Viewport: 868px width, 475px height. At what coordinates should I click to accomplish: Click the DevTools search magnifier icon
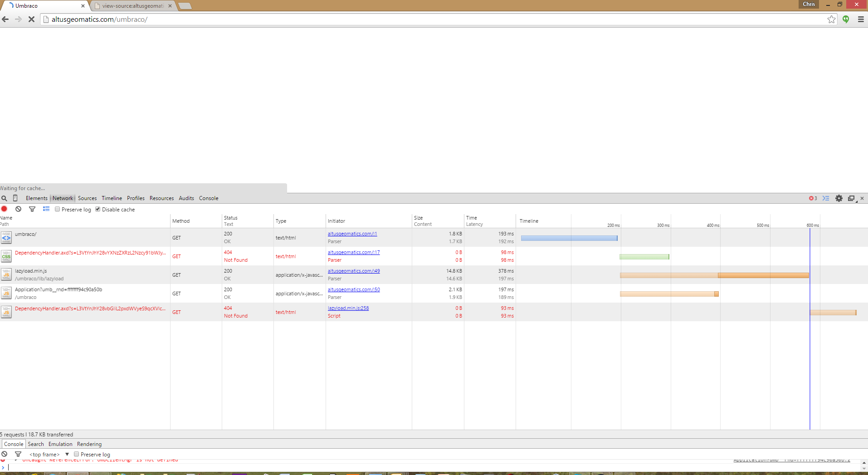[x=5, y=198]
